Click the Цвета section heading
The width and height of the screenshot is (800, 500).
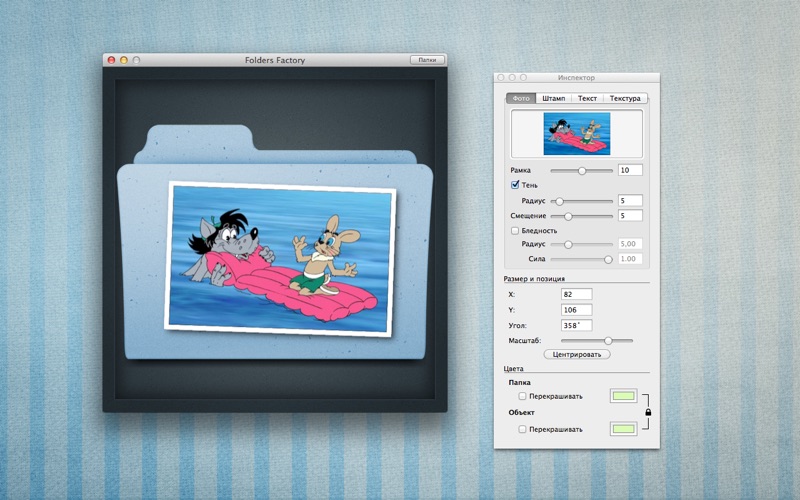[513, 368]
